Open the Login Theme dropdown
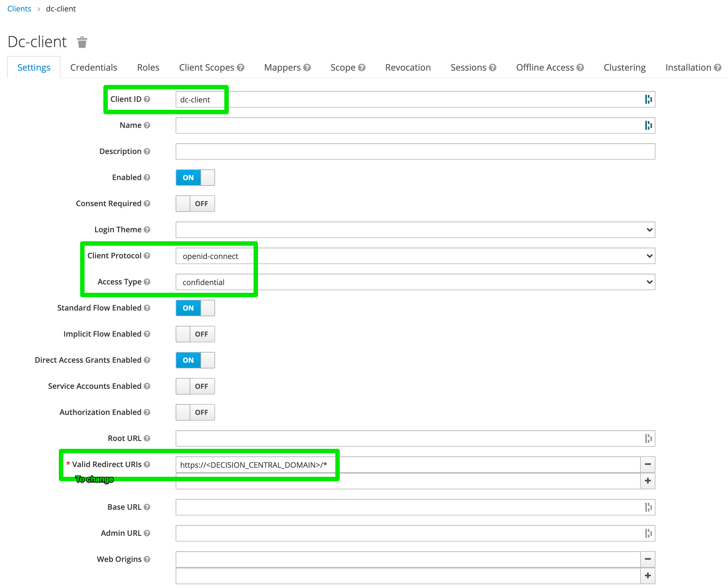 pyautogui.click(x=415, y=230)
